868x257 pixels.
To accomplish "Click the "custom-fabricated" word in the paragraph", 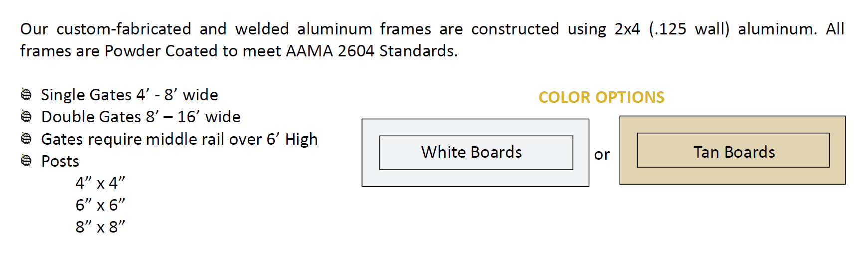I will (x=124, y=29).
